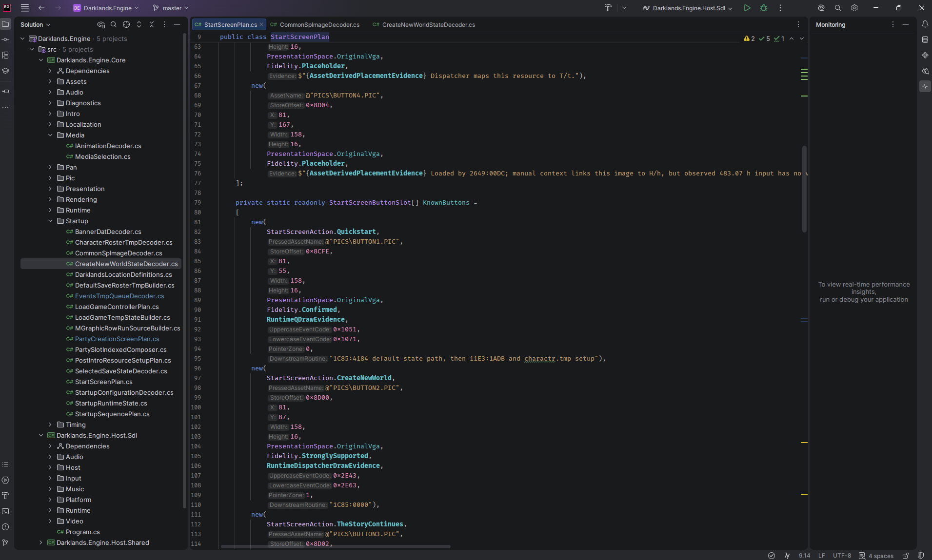
Task: Open run configuration Darklands.Engine.Host.Sdl dropdown
Action: point(688,8)
